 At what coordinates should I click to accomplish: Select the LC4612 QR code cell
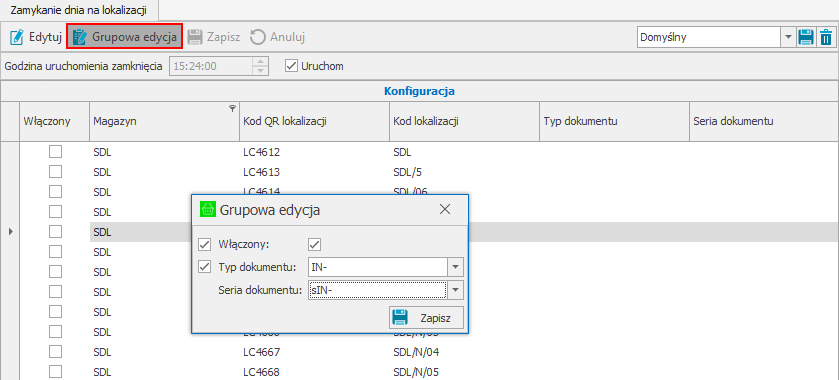pyautogui.click(x=314, y=152)
